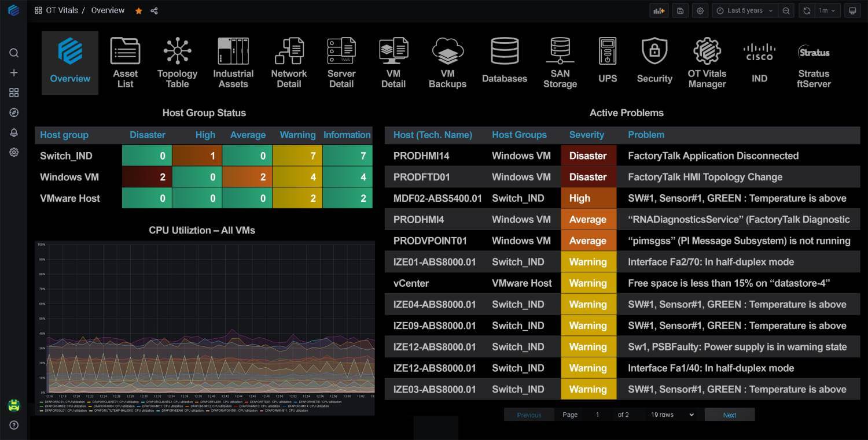Open the Network Detail page
Viewport: 868px width, 440px height.
coord(289,62)
